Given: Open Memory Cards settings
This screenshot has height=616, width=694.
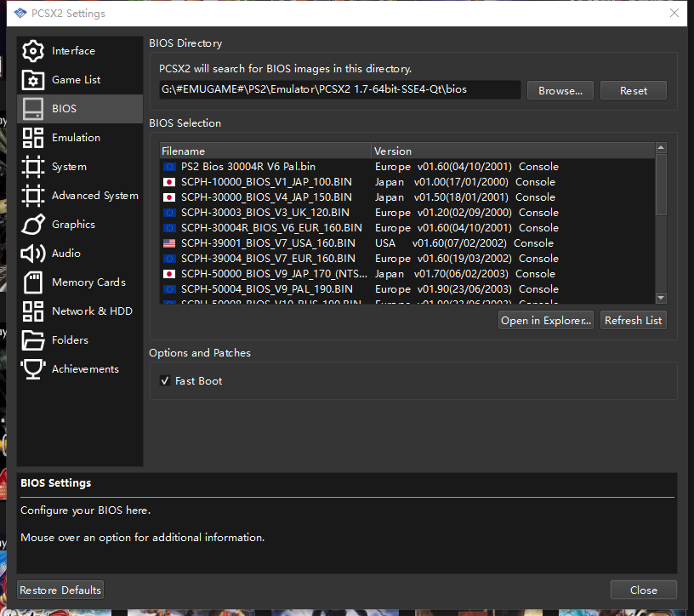Looking at the screenshot, I should (80, 282).
